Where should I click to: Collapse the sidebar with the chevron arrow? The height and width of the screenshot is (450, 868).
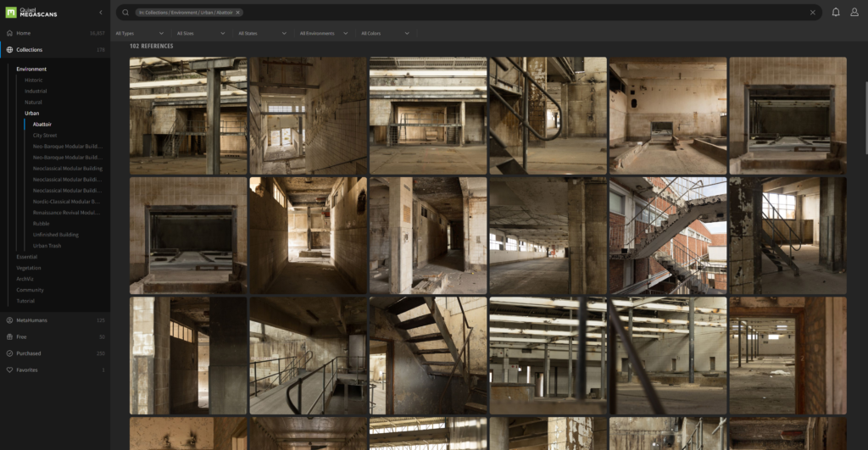pyautogui.click(x=101, y=13)
